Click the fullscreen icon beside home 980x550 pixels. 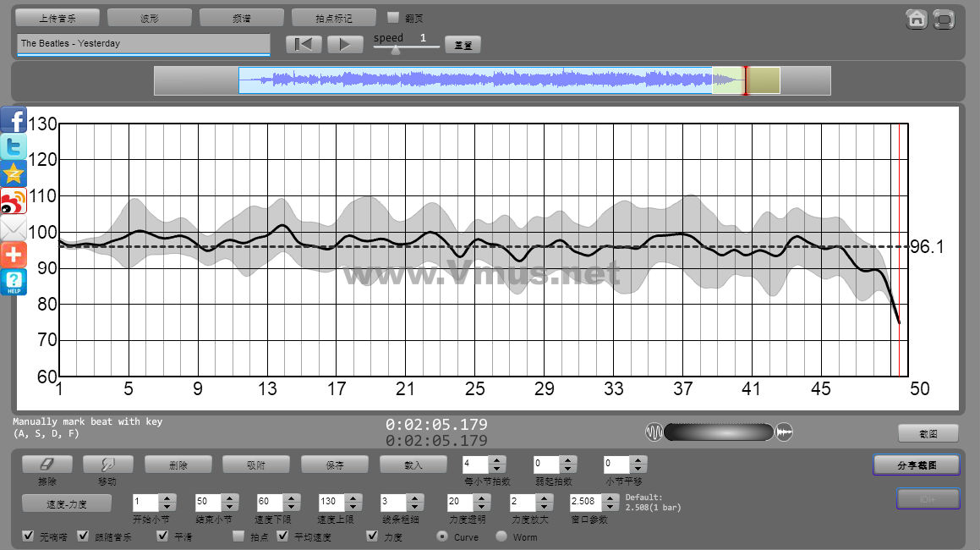tap(943, 19)
